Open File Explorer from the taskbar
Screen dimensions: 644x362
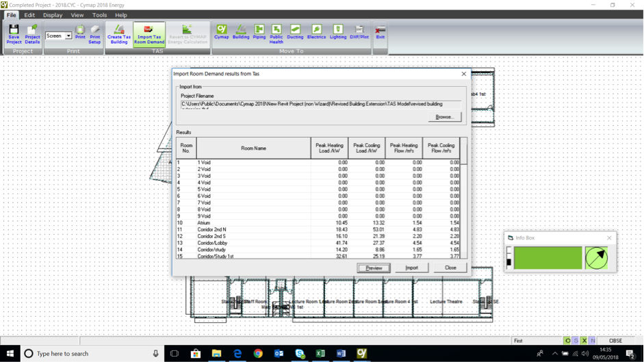tap(216, 353)
